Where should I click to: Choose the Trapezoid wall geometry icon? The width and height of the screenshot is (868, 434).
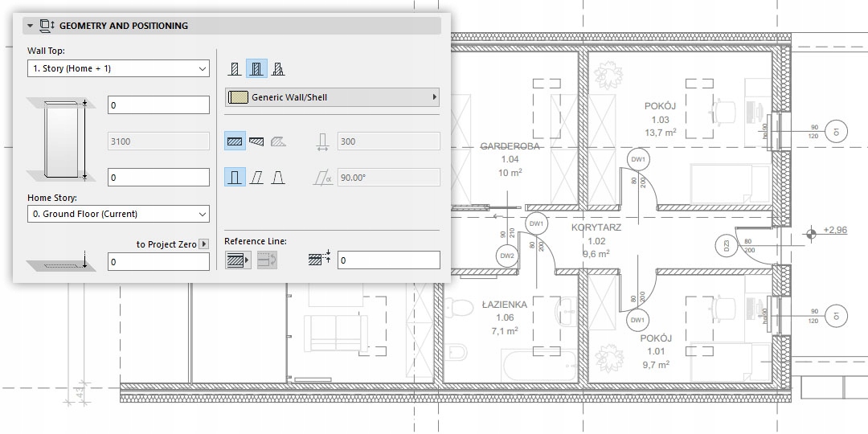coord(256,141)
